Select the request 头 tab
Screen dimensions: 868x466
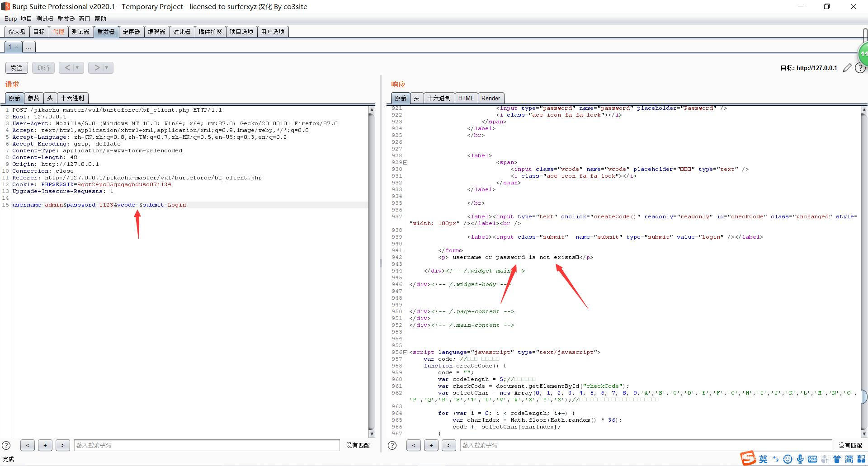point(50,98)
